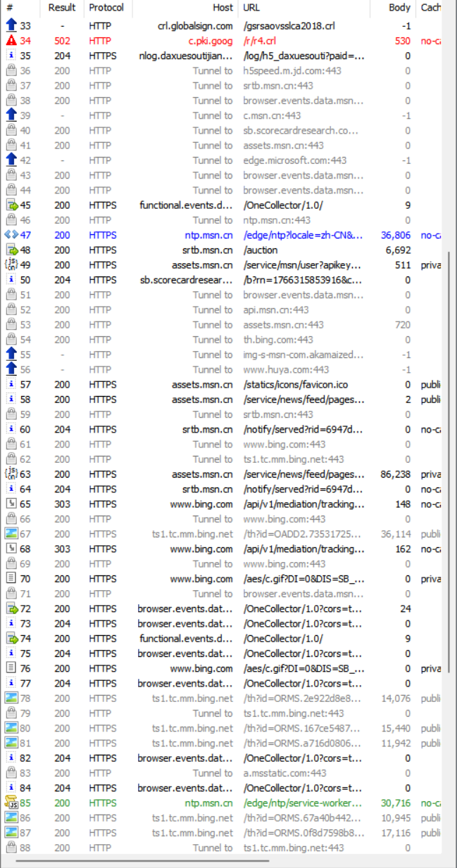Click the HTML document icon of session 47
The height and width of the screenshot is (868, 457).
point(11,235)
